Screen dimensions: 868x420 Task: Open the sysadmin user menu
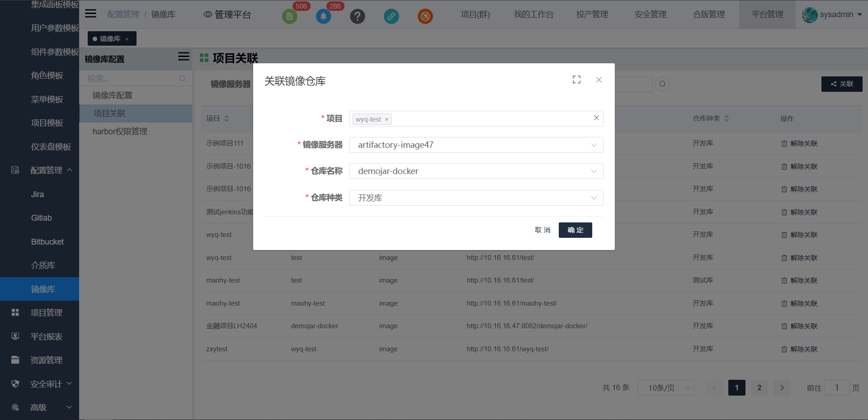833,14
